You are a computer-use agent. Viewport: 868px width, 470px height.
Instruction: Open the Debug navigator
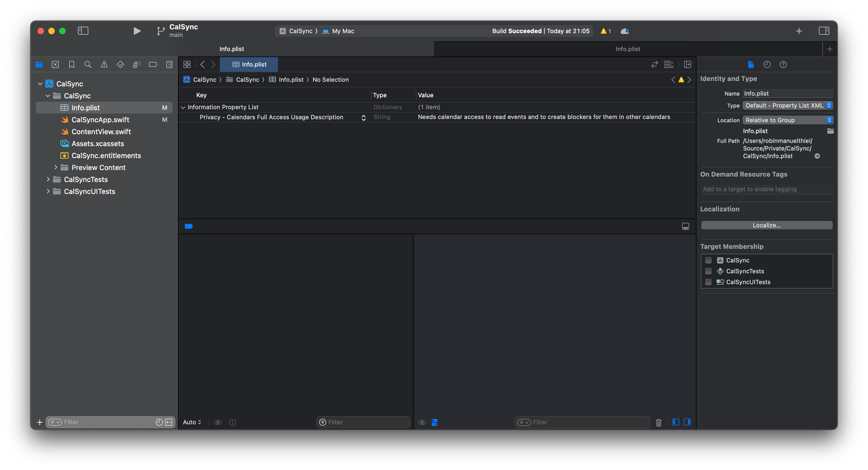(x=137, y=64)
